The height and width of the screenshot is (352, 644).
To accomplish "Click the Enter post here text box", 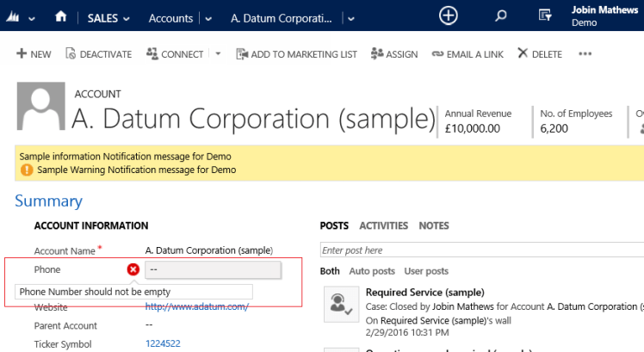I will [x=480, y=250].
